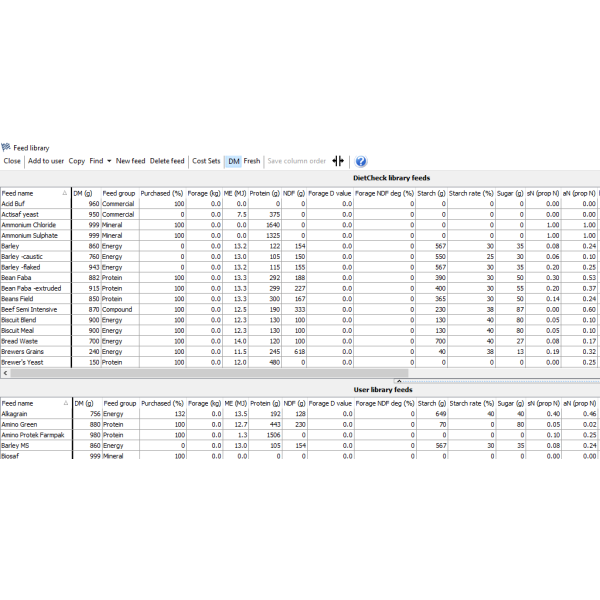Click Protein (g) header in DietCheck library
Image resolution: width=600 pixels, height=600 pixels.
click(265, 193)
